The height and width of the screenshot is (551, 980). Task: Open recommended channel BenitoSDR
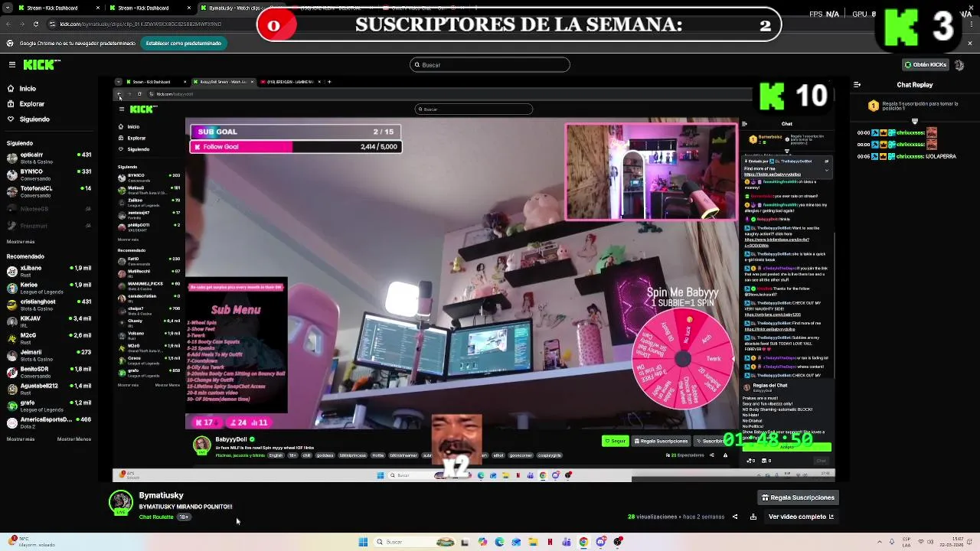[49, 372]
